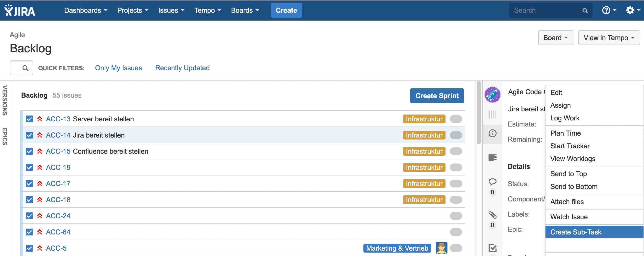644x256 pixels.
Task: Open the attachments paperclip icon
Action: coord(493,215)
